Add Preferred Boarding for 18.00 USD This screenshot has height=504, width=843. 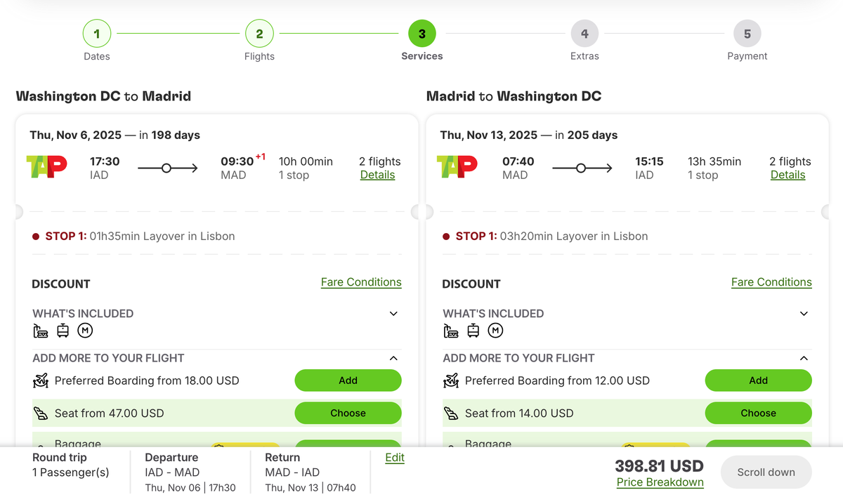coord(348,380)
